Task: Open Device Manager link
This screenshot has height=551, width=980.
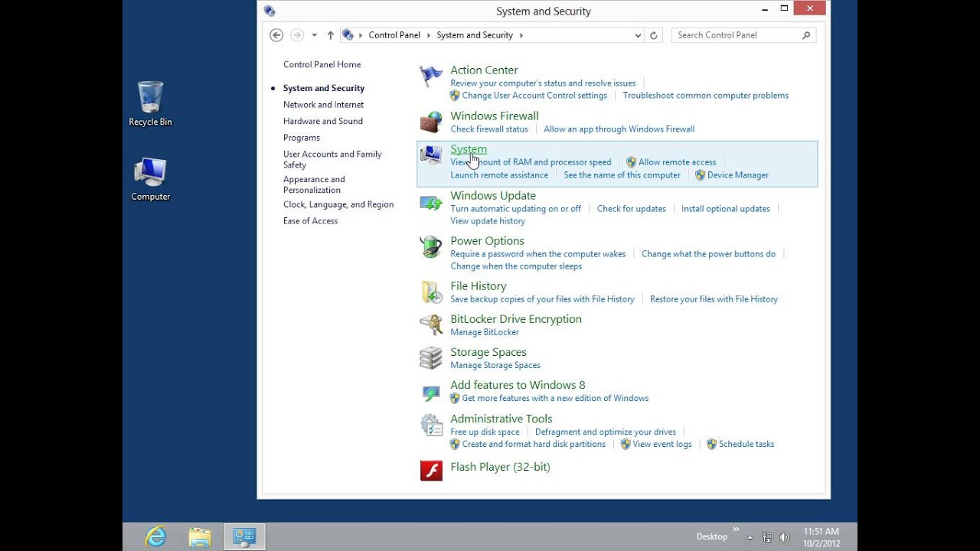Action: 738,175
